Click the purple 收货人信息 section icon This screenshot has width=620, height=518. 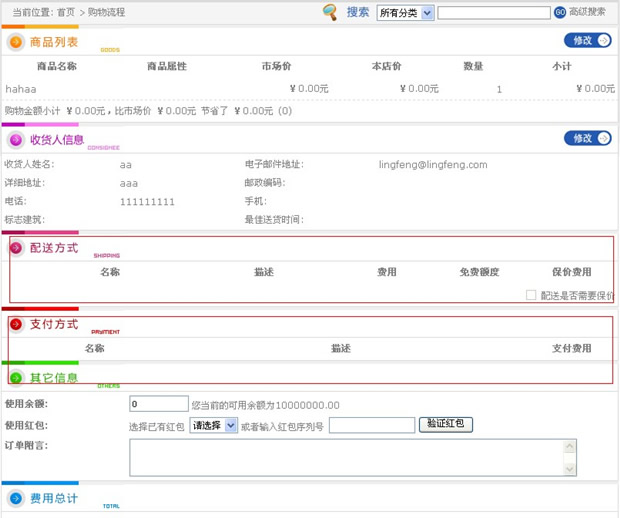pyautogui.click(x=16, y=140)
